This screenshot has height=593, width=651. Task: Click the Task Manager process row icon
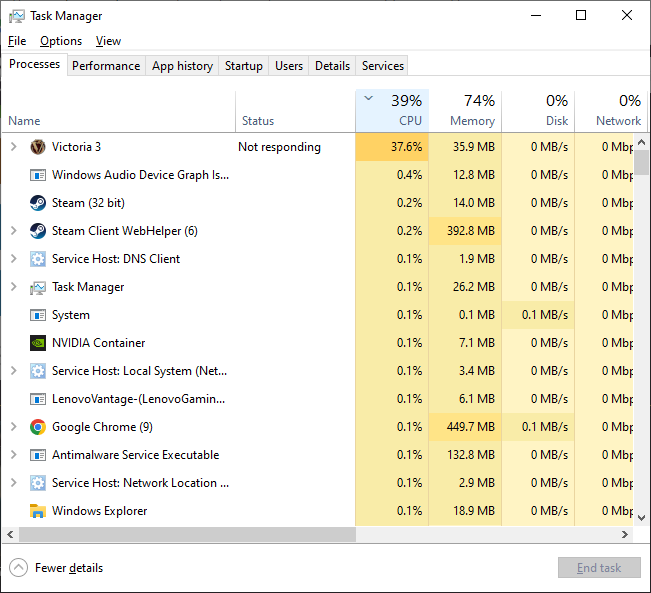click(x=38, y=287)
